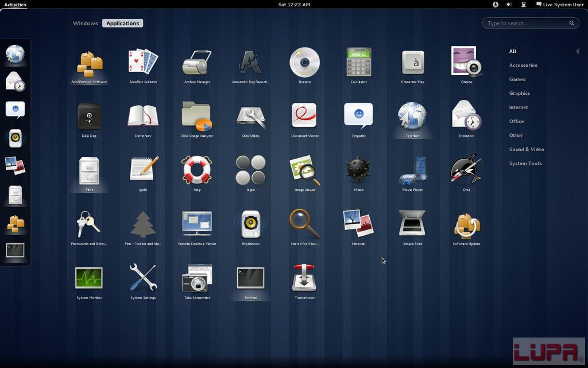This screenshot has height=368, width=588.
Task: Open Rhythmbox from the dash
Action: (15, 139)
